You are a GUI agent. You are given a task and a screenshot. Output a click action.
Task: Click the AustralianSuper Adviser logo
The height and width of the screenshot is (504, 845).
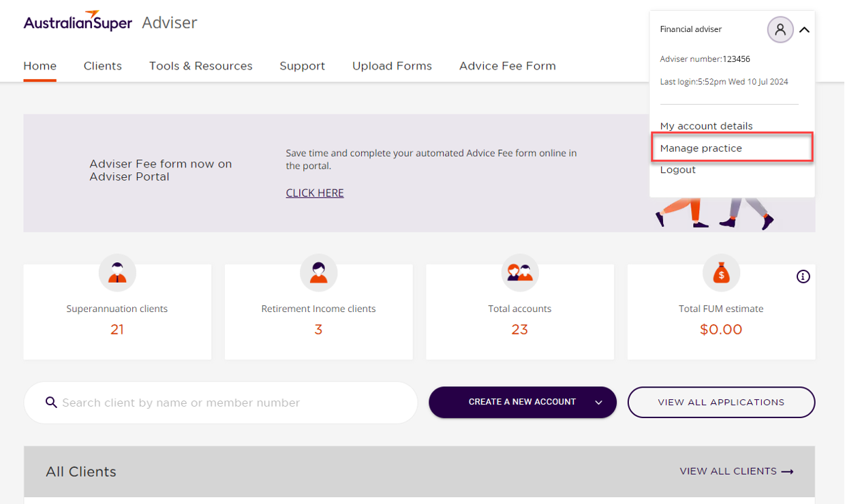(x=110, y=22)
